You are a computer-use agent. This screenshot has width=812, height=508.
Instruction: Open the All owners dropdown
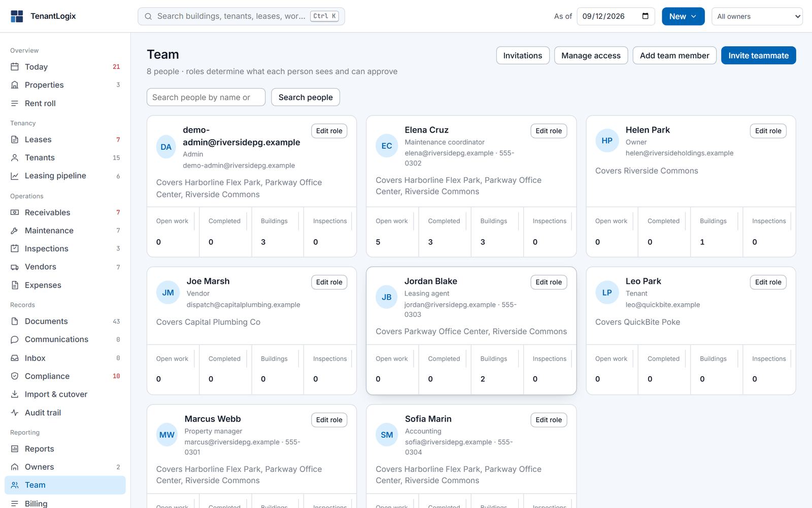pos(757,16)
